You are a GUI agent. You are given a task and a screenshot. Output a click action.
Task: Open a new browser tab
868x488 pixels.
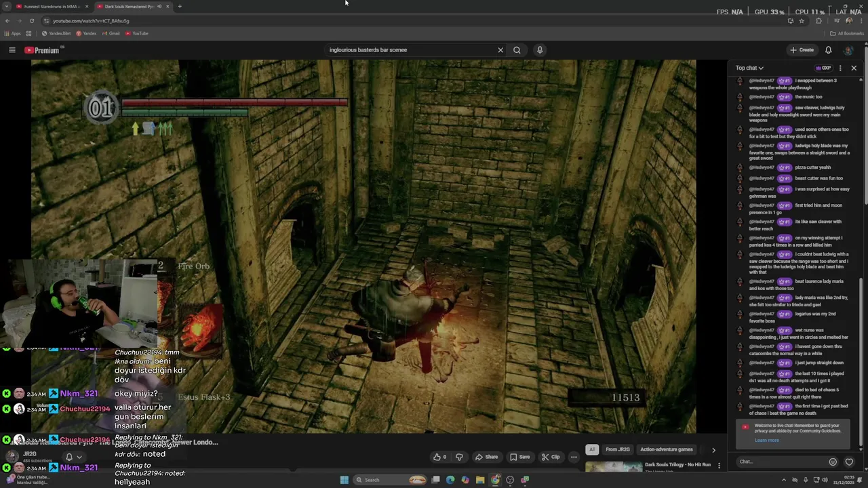(180, 6)
